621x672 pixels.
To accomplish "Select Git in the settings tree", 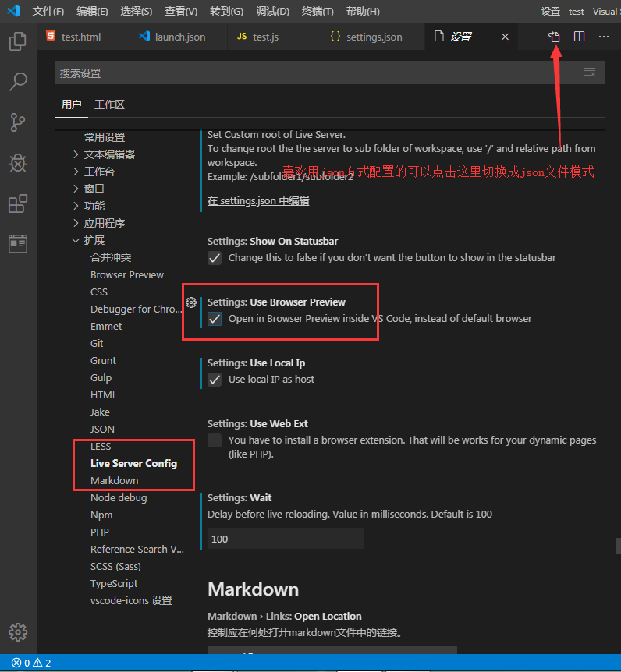I will pos(97,343).
